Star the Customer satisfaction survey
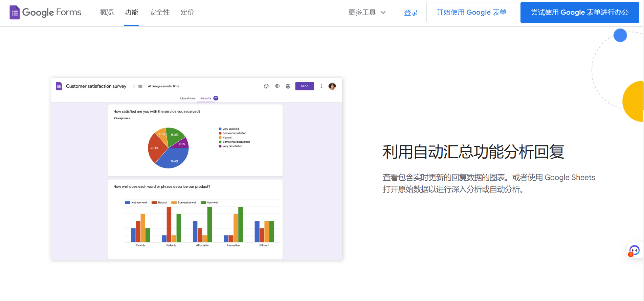The height and width of the screenshot is (301, 644). [x=134, y=86]
